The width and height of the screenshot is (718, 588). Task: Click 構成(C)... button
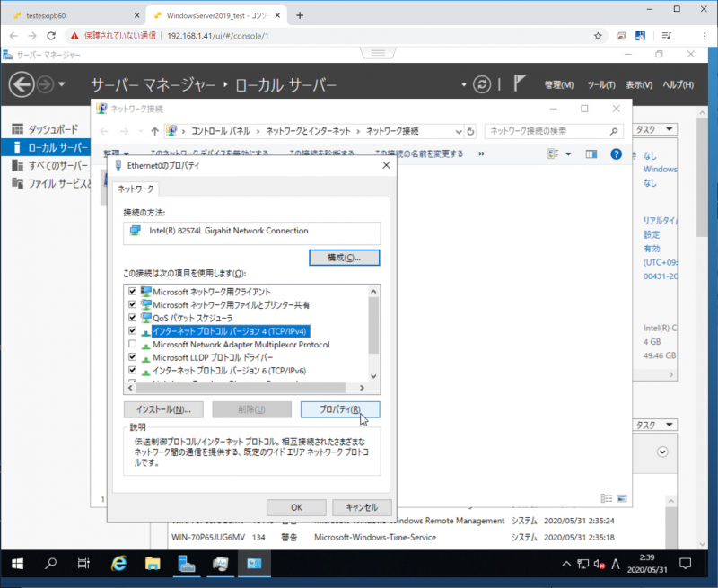344,258
